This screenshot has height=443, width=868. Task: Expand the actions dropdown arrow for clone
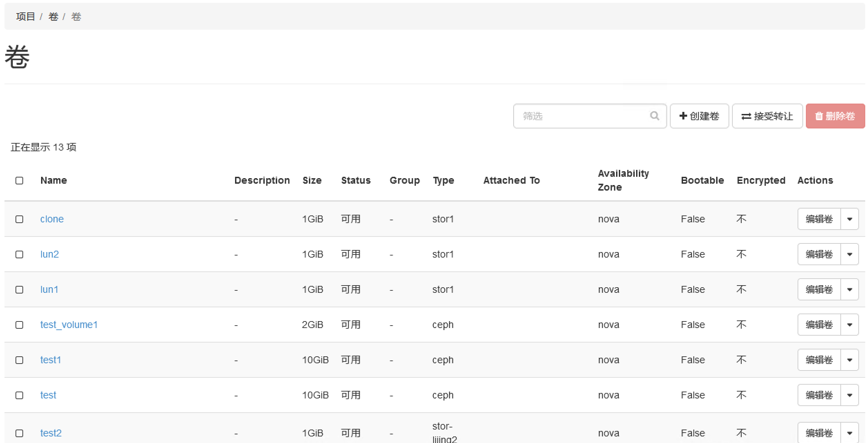[x=849, y=219]
